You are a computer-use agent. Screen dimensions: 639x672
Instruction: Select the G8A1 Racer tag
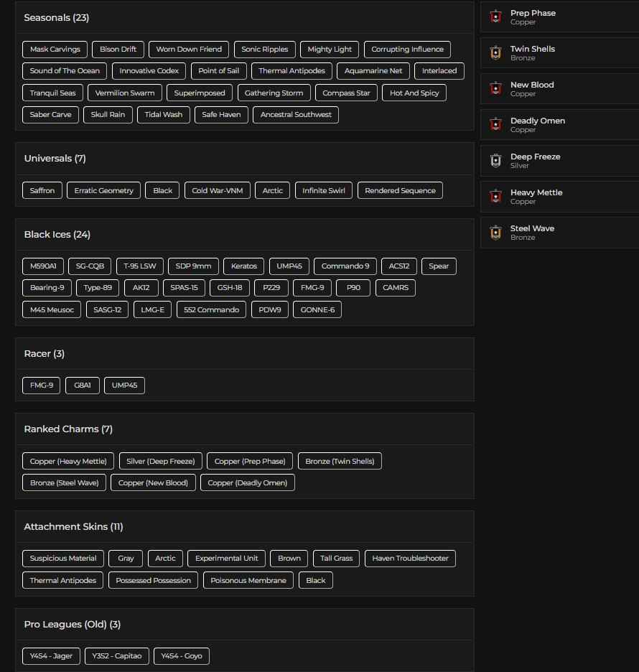[83, 386]
